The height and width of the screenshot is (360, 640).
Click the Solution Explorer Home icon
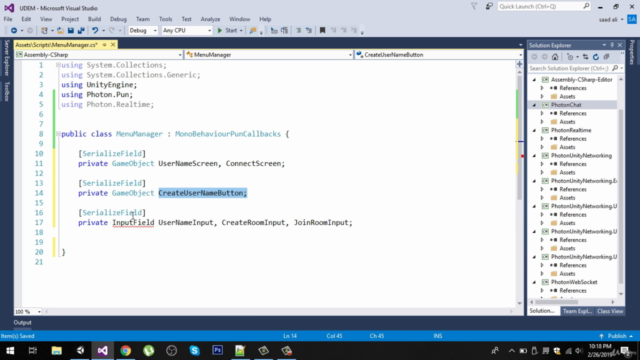click(555, 57)
